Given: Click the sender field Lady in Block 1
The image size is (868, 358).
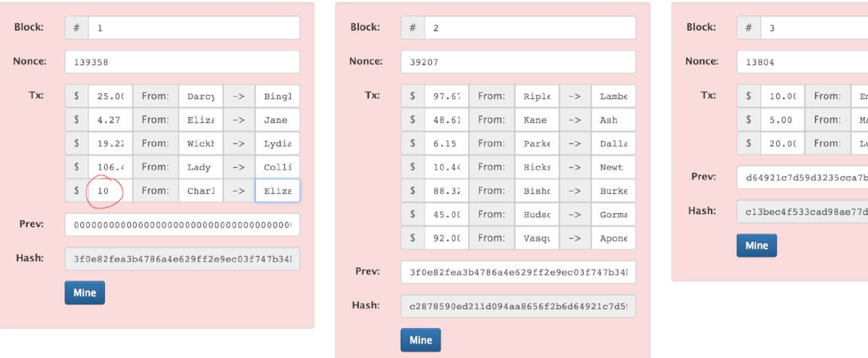Looking at the screenshot, I should coord(200,167).
